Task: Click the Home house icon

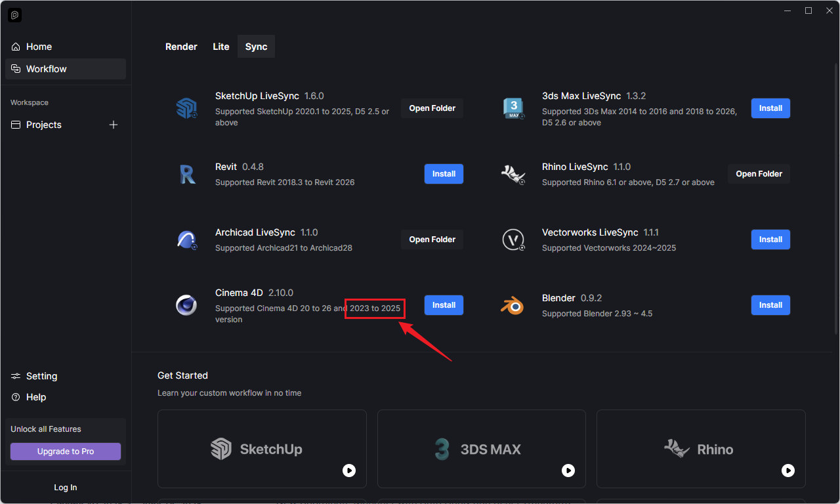Action: (x=16, y=47)
